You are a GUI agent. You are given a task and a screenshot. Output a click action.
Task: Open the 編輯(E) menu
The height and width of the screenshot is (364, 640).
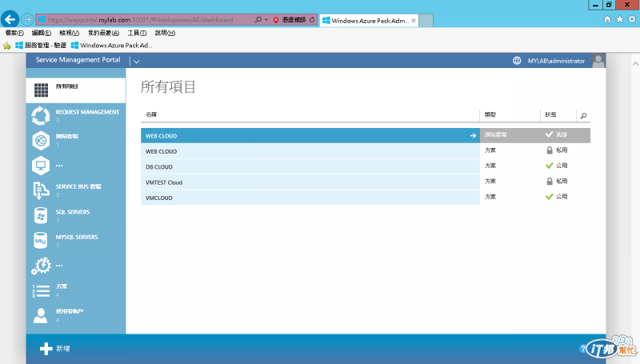coord(42,33)
